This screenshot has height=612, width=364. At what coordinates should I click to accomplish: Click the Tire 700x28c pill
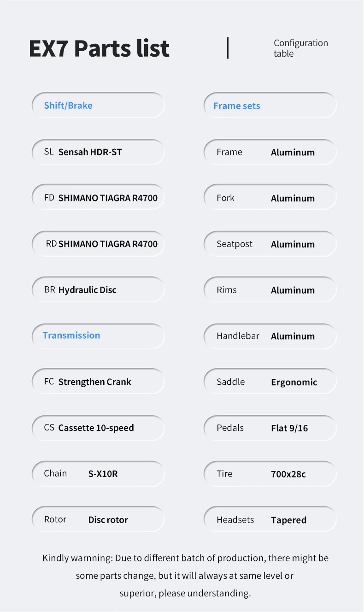(270, 473)
